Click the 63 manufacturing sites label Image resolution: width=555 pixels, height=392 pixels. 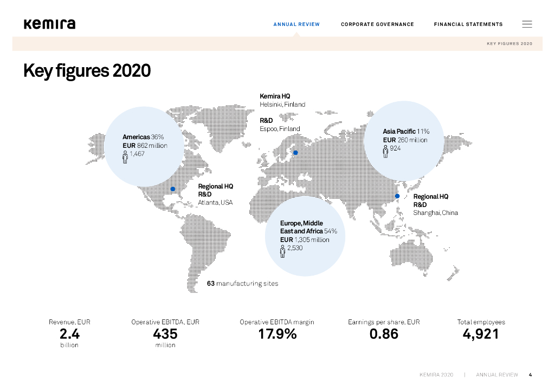[242, 284]
